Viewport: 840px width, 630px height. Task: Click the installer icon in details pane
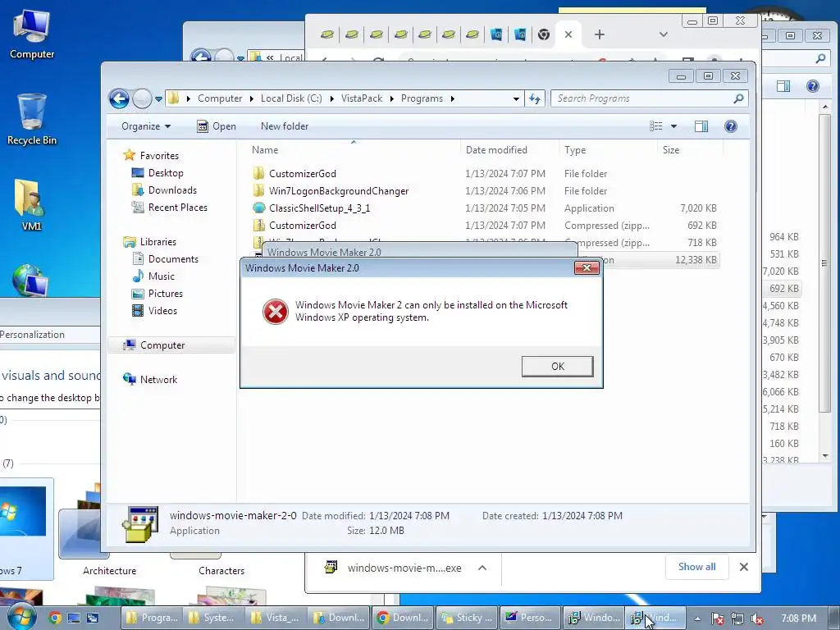point(139,524)
